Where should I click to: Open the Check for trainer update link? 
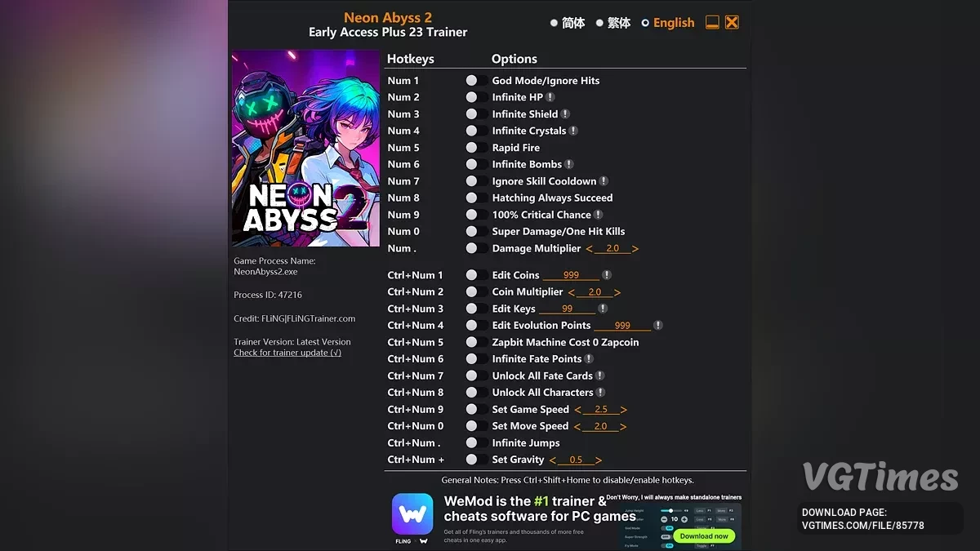pyautogui.click(x=287, y=353)
